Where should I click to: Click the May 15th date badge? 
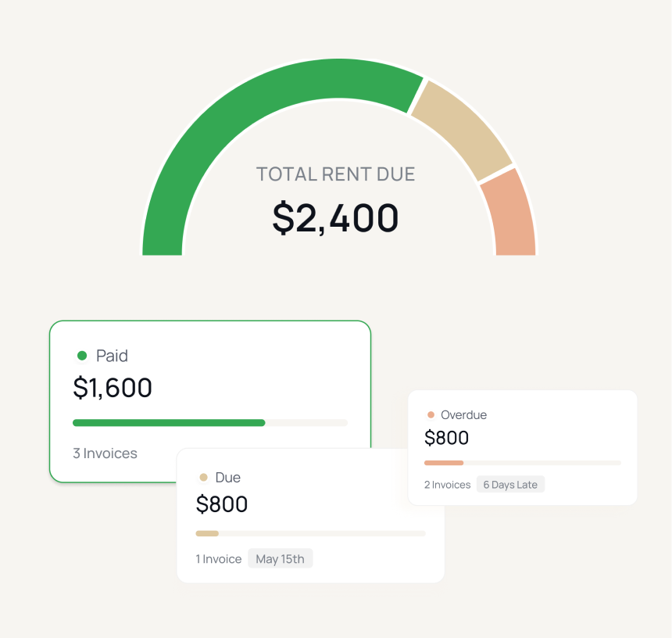tap(281, 559)
